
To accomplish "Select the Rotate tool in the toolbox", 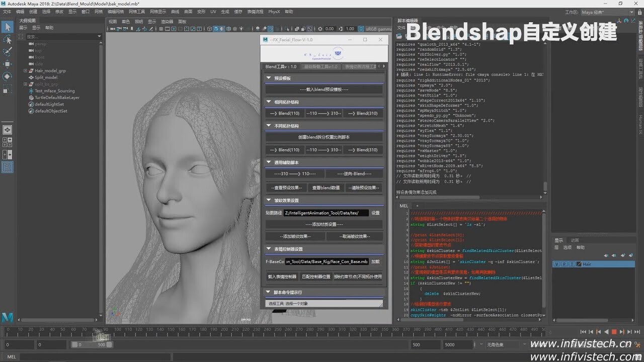I will click(x=7, y=75).
